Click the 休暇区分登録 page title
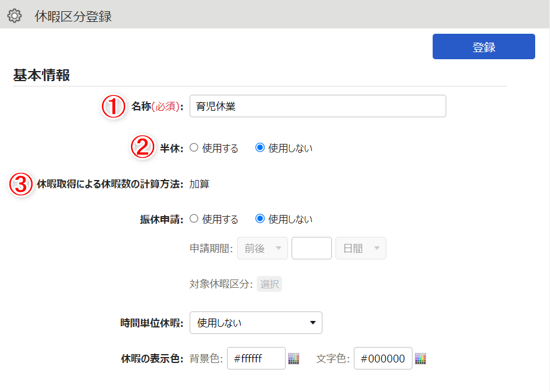 [x=73, y=17]
